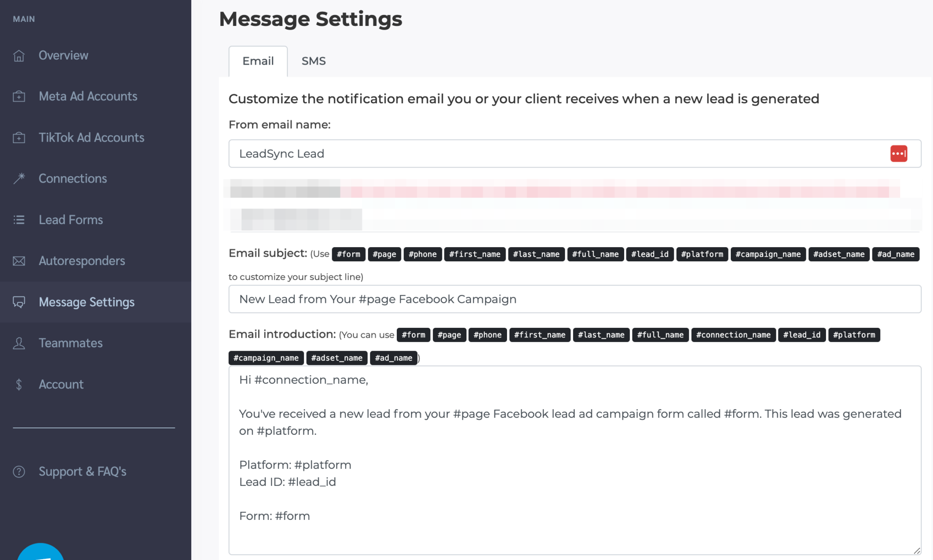This screenshot has width=933, height=560.
Task: Select the Email tab
Action: [258, 61]
